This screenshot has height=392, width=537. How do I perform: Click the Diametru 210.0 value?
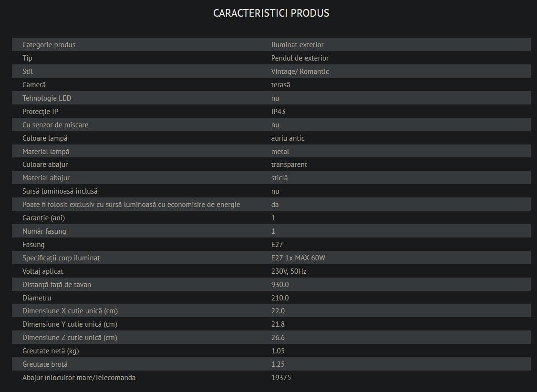(x=280, y=298)
